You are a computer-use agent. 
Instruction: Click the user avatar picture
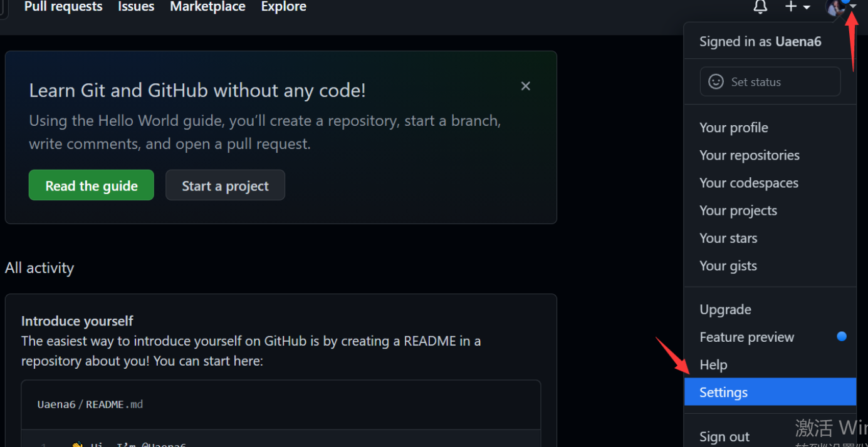click(x=837, y=7)
